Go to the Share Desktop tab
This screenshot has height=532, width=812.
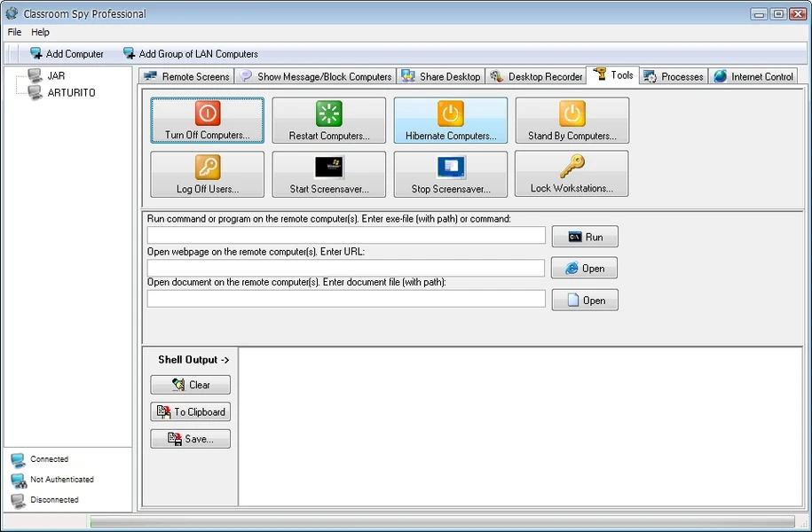[x=441, y=76]
